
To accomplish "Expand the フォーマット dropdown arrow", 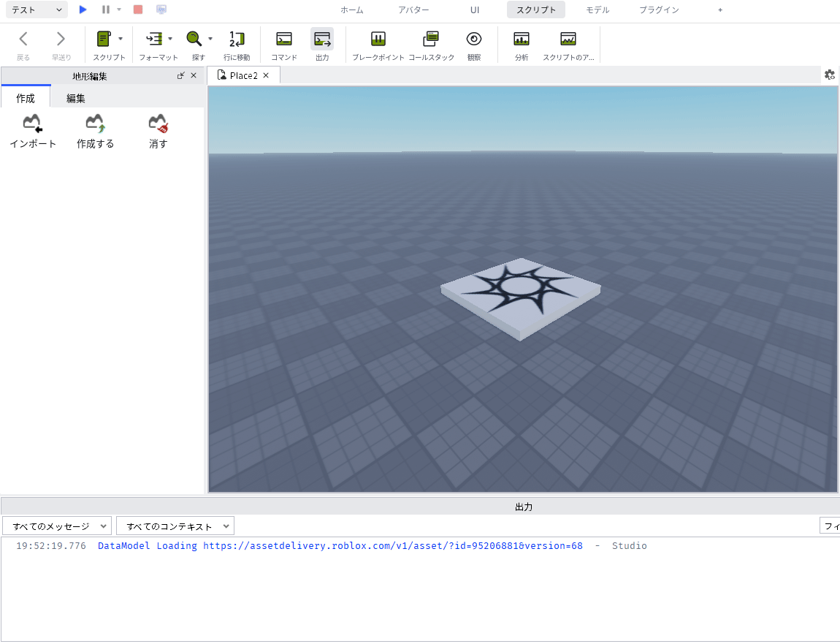I will coord(170,39).
